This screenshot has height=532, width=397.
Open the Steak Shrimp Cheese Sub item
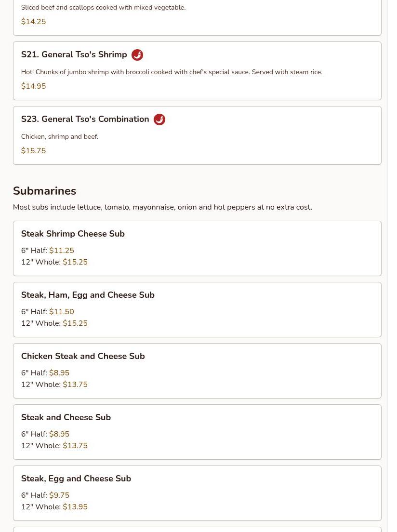(73, 234)
